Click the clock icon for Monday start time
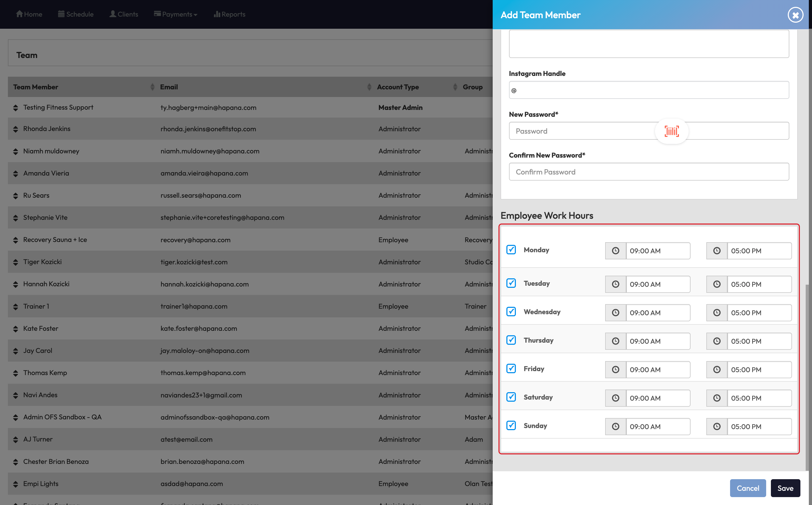This screenshot has width=812, height=505. 615,251
